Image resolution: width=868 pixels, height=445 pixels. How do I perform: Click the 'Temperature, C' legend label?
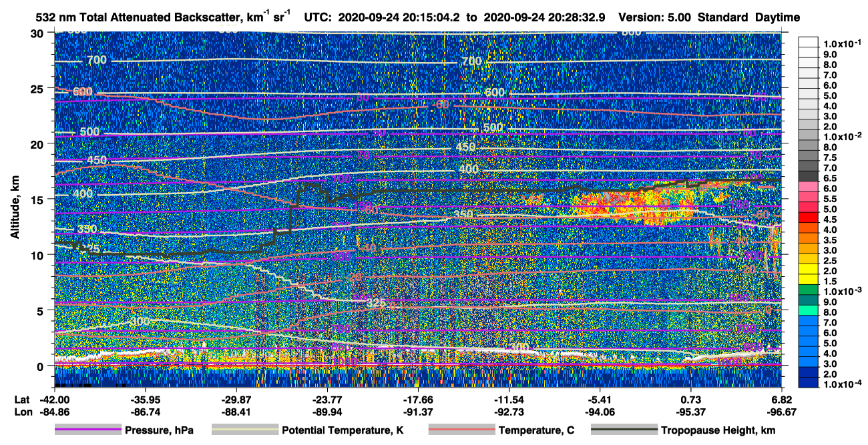[x=536, y=431]
